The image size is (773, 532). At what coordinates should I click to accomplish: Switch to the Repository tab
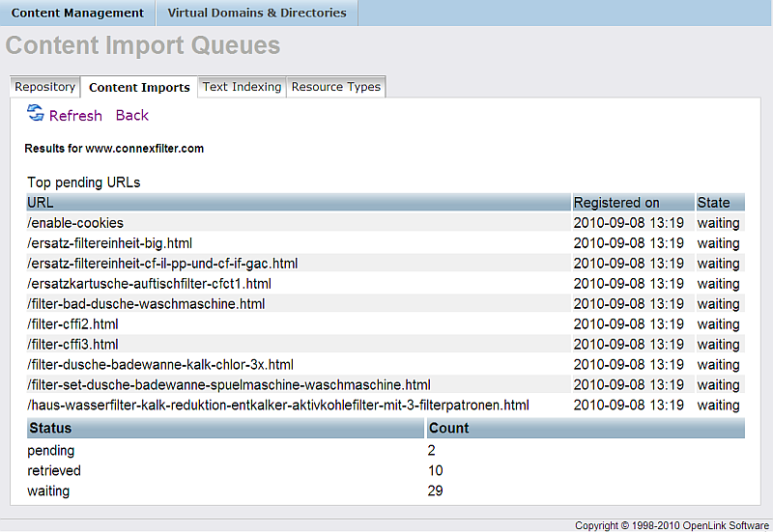point(45,87)
